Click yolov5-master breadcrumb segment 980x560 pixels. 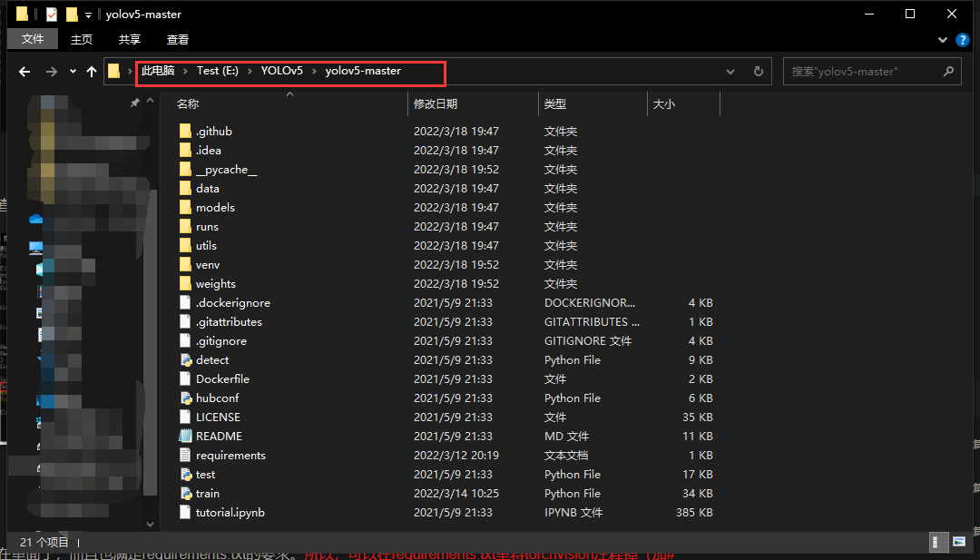pos(363,71)
